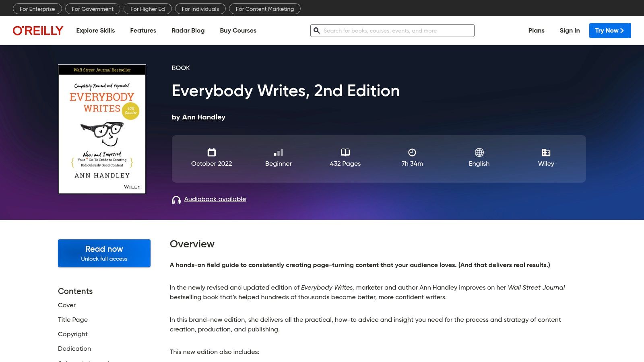Click the globe icon above English
Viewport: 644px width, 362px height.
click(479, 152)
